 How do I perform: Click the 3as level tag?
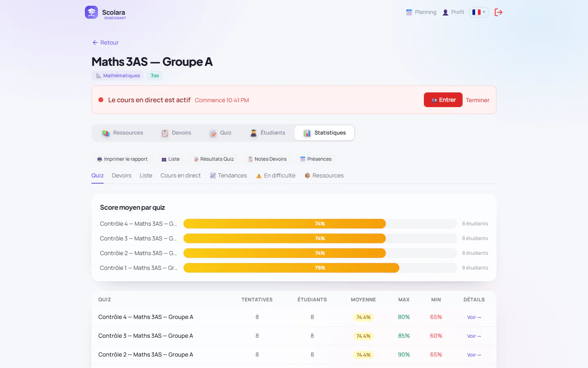click(x=155, y=76)
